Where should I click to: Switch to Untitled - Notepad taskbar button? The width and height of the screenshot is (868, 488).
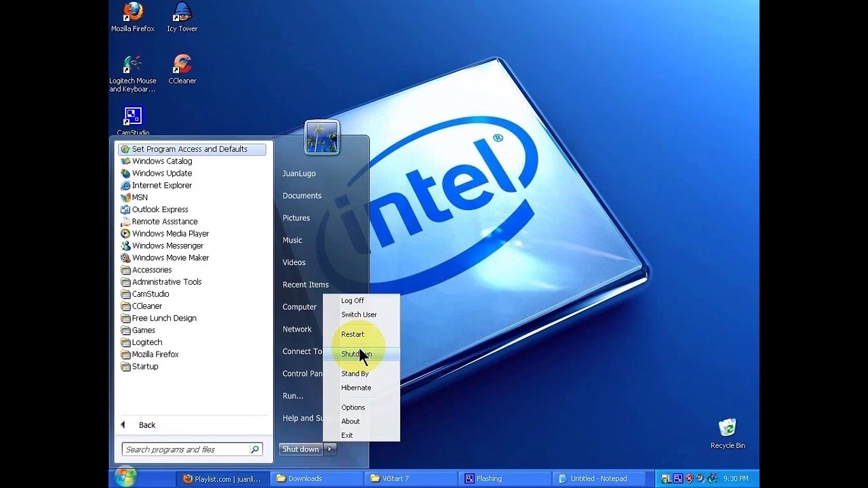pos(600,479)
